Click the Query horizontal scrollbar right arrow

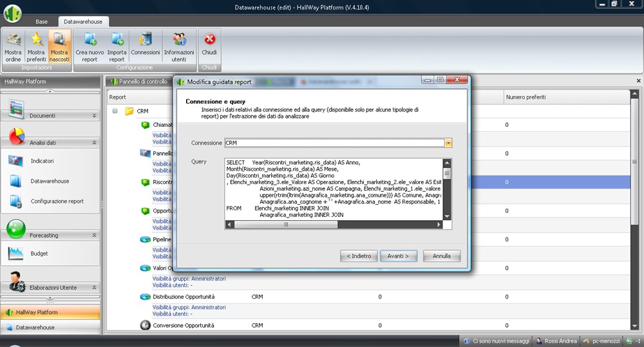439,225
